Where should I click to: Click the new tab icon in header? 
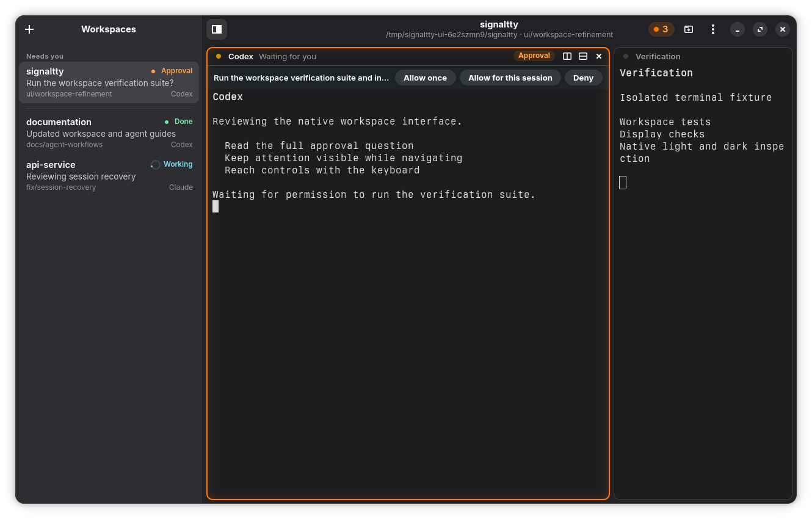689,29
